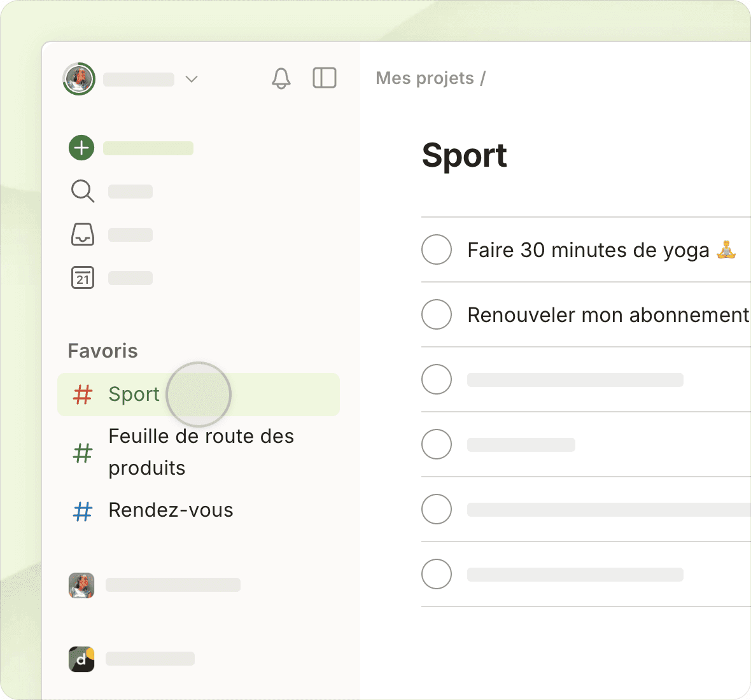Open the Rendez-vous project
Viewport: 751px width, 700px height.
(x=171, y=510)
